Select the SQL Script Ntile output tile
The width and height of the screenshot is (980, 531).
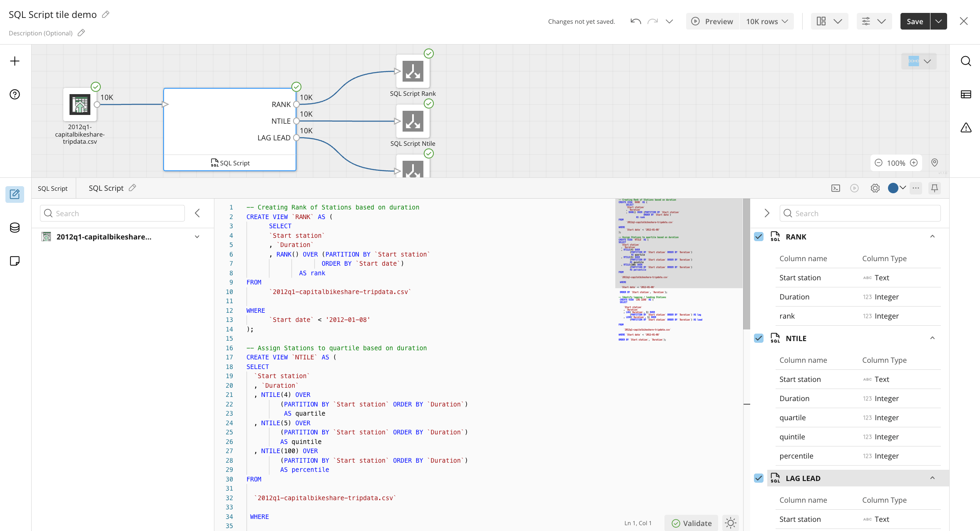pyautogui.click(x=413, y=121)
